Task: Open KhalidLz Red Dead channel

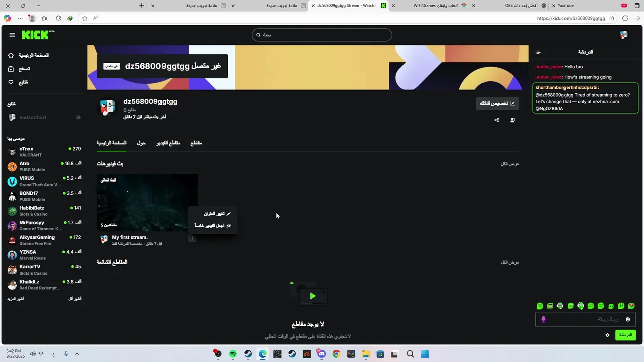Action: (44, 285)
